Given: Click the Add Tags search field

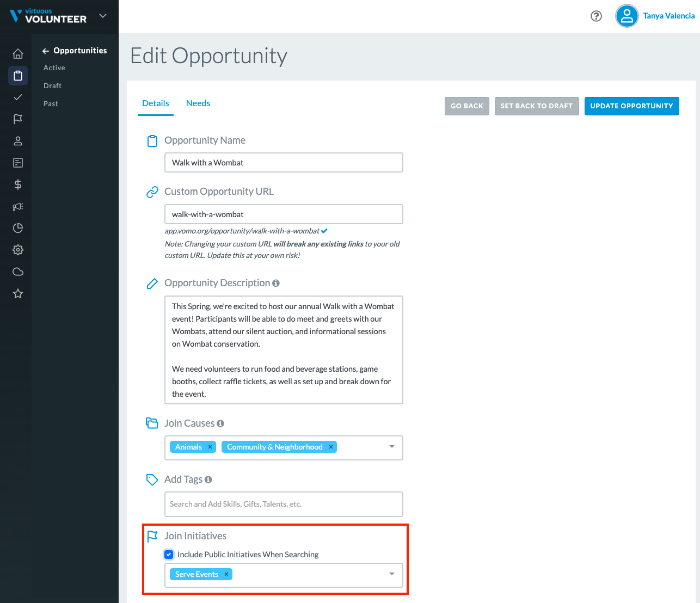Looking at the screenshot, I should point(284,504).
